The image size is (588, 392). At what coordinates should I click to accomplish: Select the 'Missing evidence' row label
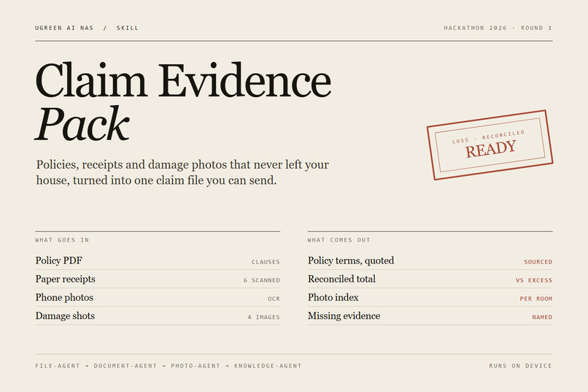click(x=344, y=316)
